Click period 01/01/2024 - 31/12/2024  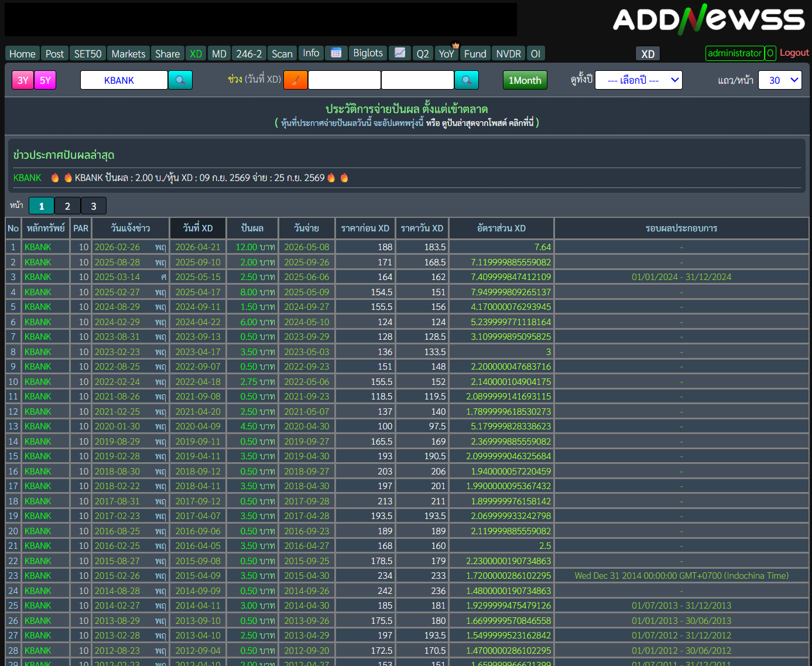point(681,277)
